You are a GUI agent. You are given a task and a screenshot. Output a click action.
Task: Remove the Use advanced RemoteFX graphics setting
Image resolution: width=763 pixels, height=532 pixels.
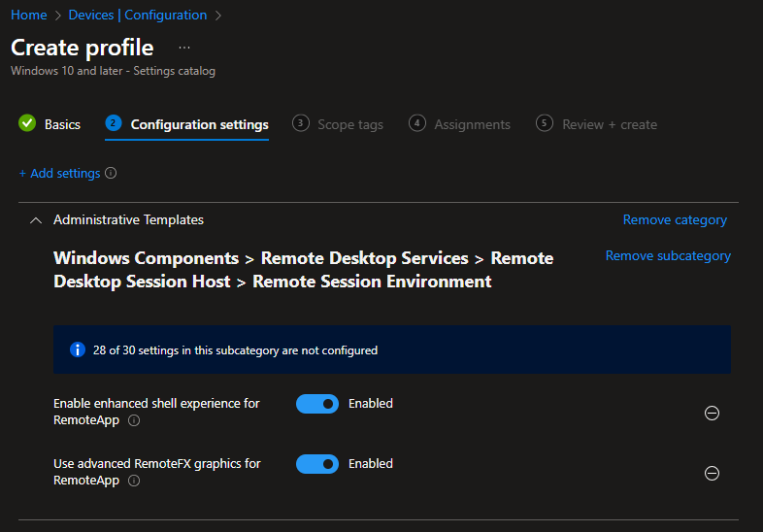(712, 473)
